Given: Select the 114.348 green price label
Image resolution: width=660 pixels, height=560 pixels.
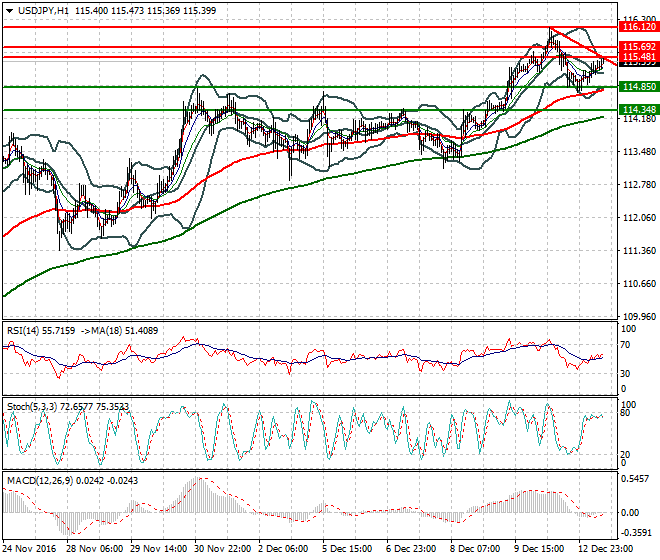Looking at the screenshot, I should coord(639,109).
